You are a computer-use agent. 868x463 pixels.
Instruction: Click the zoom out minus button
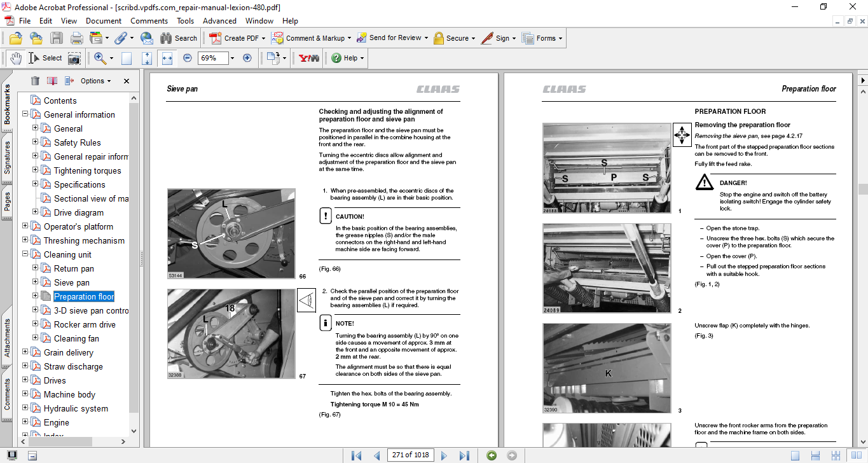pos(188,58)
